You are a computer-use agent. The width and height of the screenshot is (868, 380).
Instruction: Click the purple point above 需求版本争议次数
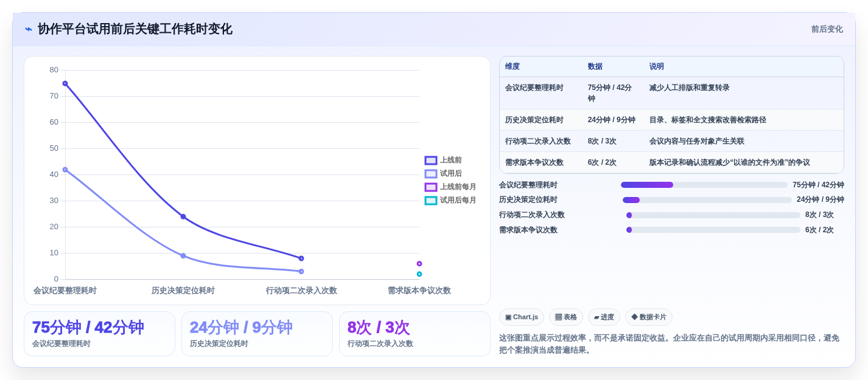[419, 264]
